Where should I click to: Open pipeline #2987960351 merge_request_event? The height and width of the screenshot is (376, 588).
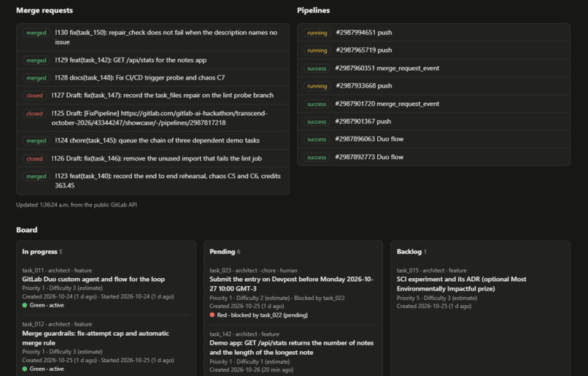[433, 69]
